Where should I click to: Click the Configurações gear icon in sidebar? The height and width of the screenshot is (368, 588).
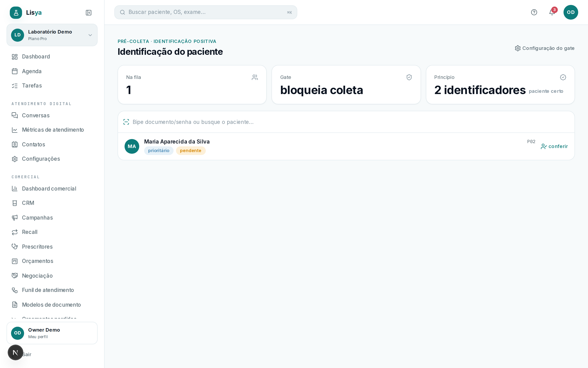(14, 159)
